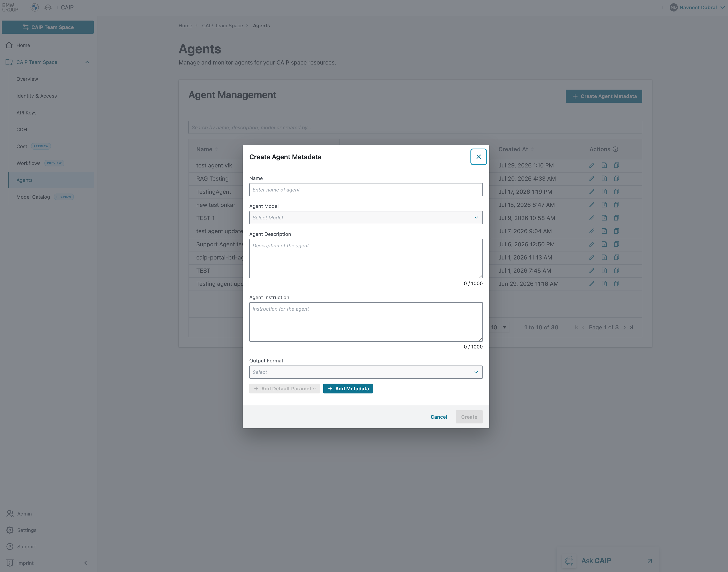728x572 pixels.
Task: Open Home in sidebar
Action: tap(23, 45)
